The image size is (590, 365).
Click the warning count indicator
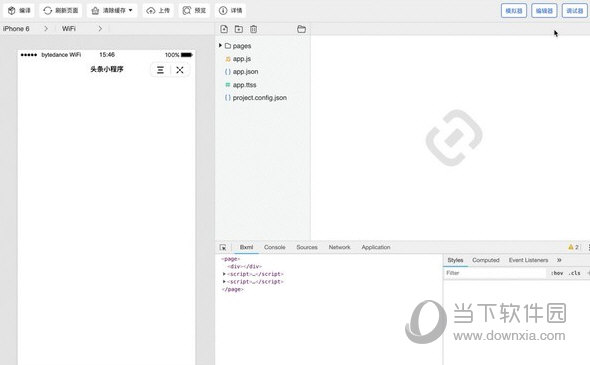click(573, 247)
